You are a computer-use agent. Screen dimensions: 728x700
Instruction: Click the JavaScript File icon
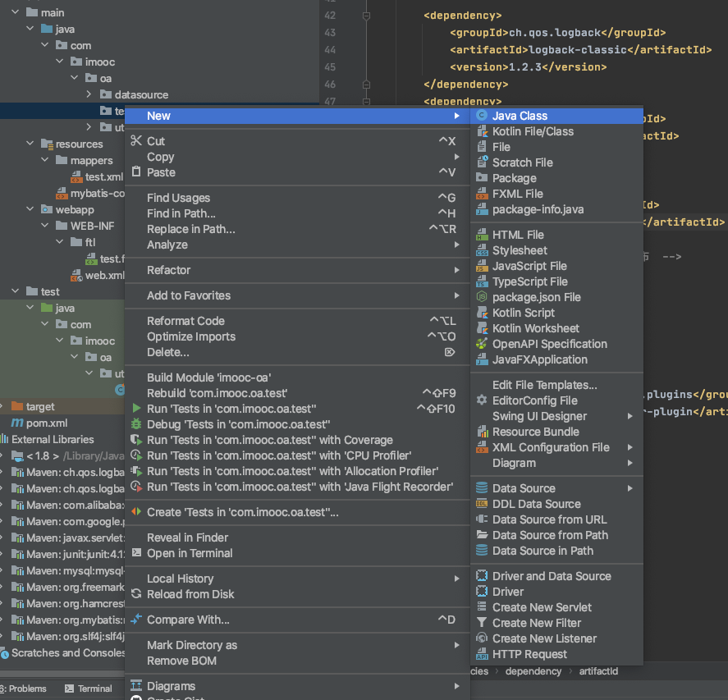[x=482, y=266]
